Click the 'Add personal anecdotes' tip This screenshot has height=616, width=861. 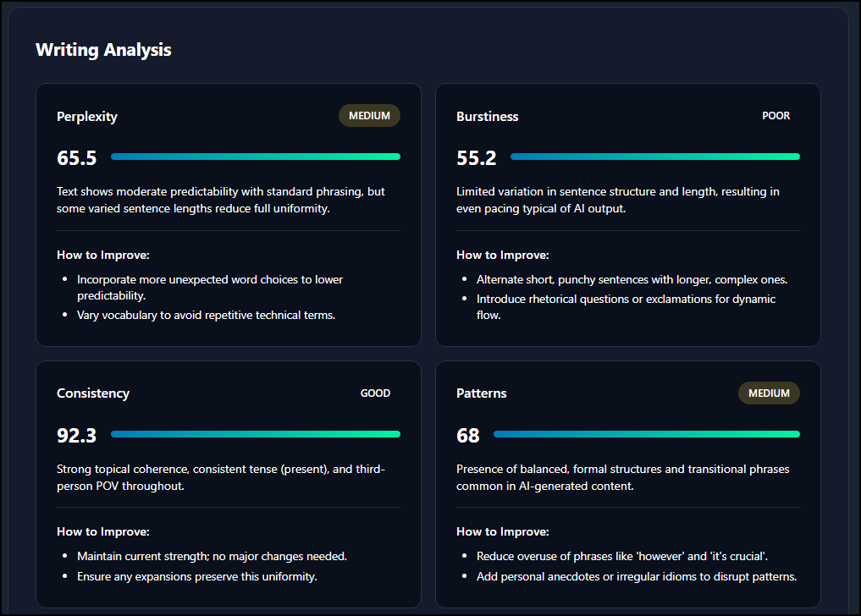(636, 577)
